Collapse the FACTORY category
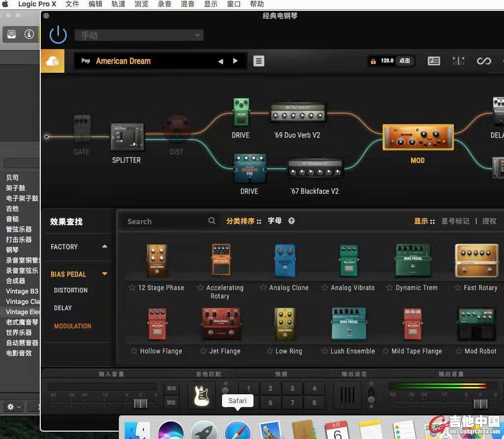The height and width of the screenshot is (439, 504). point(105,247)
